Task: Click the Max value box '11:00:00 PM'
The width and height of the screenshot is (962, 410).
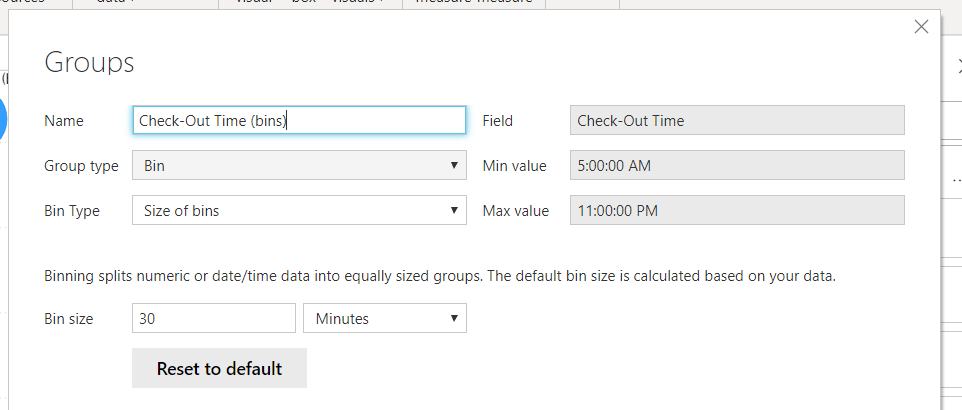Action: click(737, 211)
